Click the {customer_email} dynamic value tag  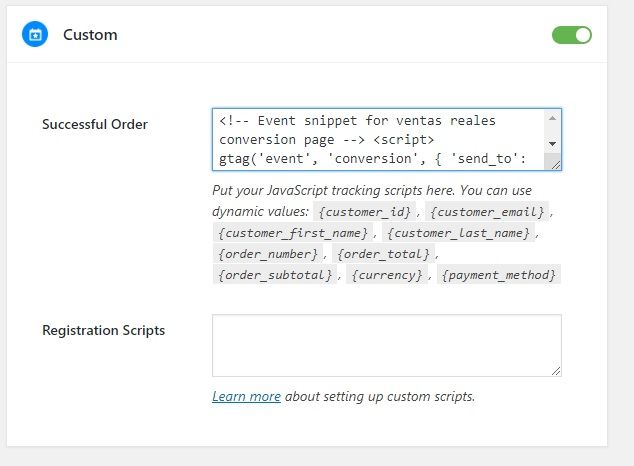487,212
